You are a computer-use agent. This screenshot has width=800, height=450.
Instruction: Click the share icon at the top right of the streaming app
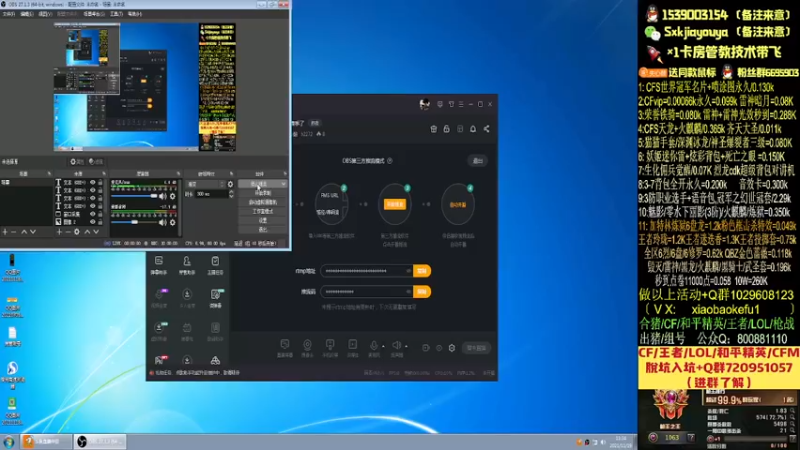click(x=486, y=129)
